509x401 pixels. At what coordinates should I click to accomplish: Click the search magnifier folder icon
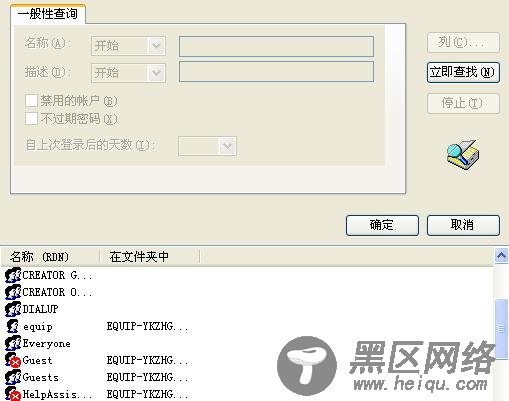click(x=463, y=154)
